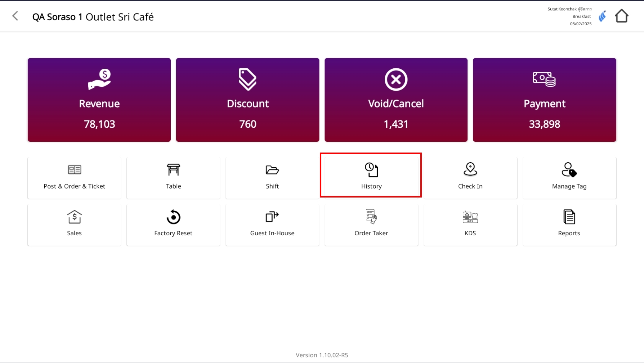Screen dimensions: 644x363
Task: Click the blue flame logo icon
Action: coord(602,16)
